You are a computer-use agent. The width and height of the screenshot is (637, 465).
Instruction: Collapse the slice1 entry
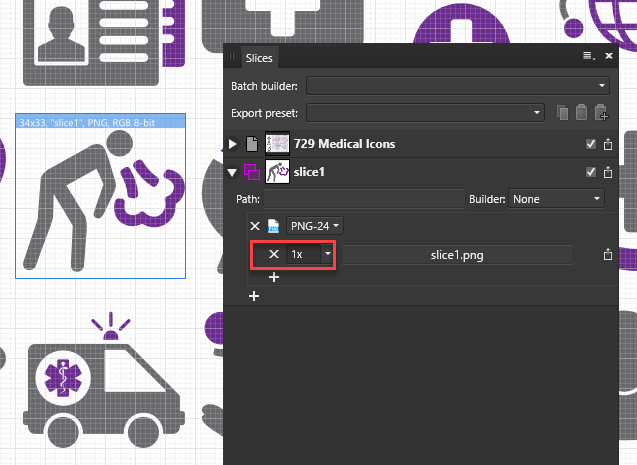coord(233,172)
